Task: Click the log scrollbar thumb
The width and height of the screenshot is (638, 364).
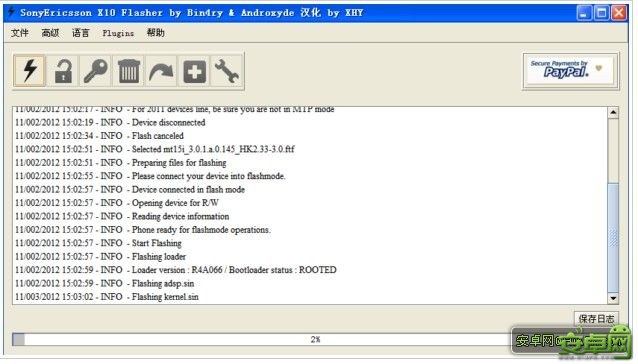Action: coord(613,238)
